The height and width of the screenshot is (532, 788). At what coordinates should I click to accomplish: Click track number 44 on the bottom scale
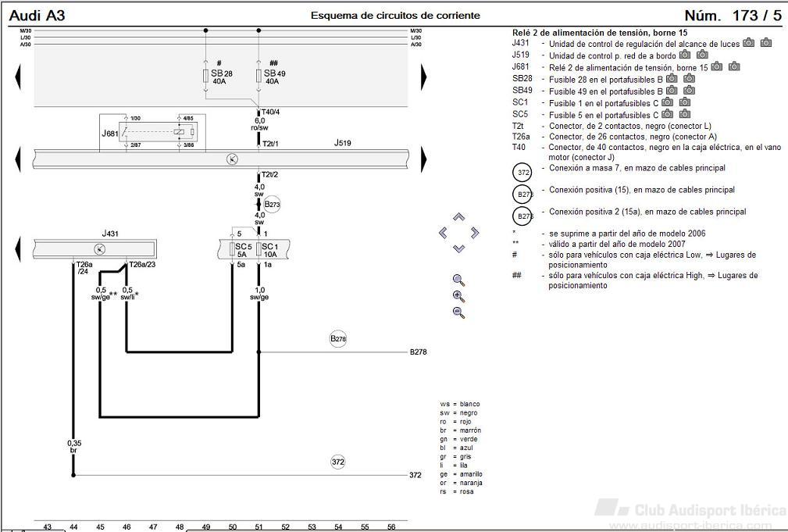pyautogui.click(x=74, y=527)
